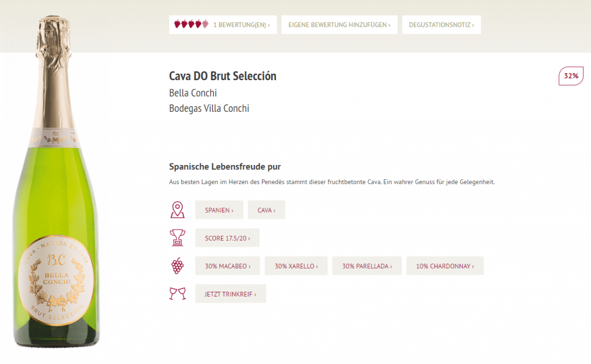The width and height of the screenshot is (591, 364).
Task: Click the location pin map icon
Action: click(x=177, y=209)
